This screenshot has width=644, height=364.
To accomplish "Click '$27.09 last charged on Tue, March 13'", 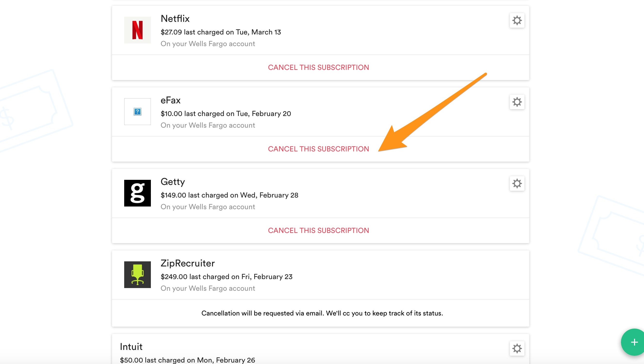I will (x=221, y=32).
